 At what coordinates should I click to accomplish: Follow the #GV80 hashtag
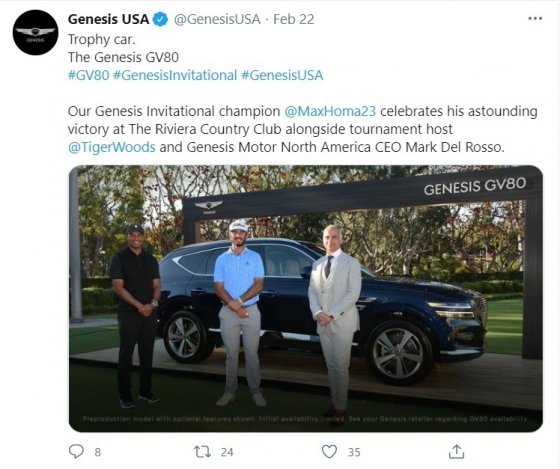point(89,75)
